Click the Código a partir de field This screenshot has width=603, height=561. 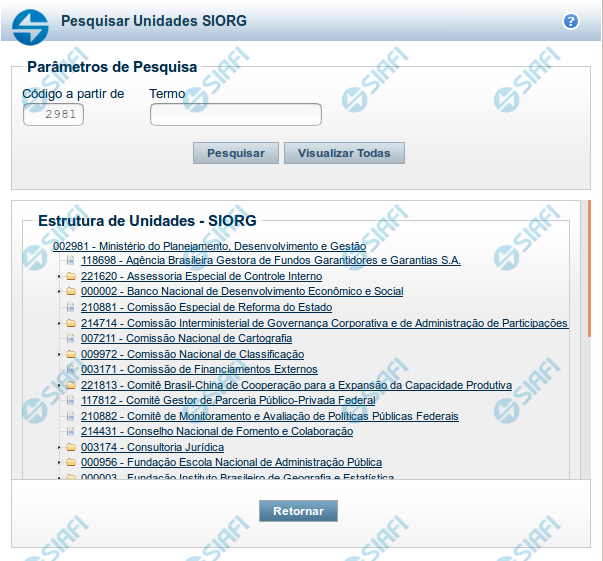pos(53,115)
